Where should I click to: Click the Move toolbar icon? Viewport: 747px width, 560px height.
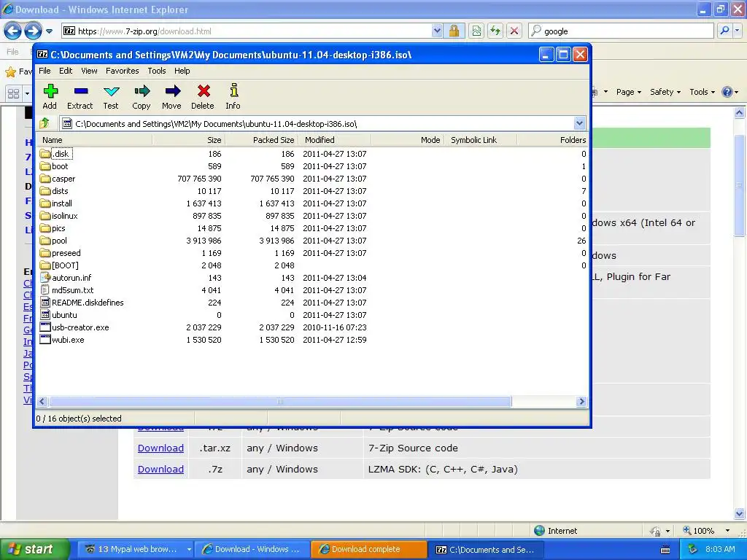click(x=172, y=90)
